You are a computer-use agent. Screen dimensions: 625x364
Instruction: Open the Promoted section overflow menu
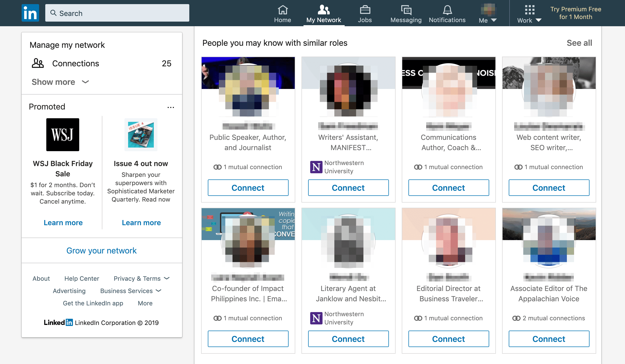(171, 107)
